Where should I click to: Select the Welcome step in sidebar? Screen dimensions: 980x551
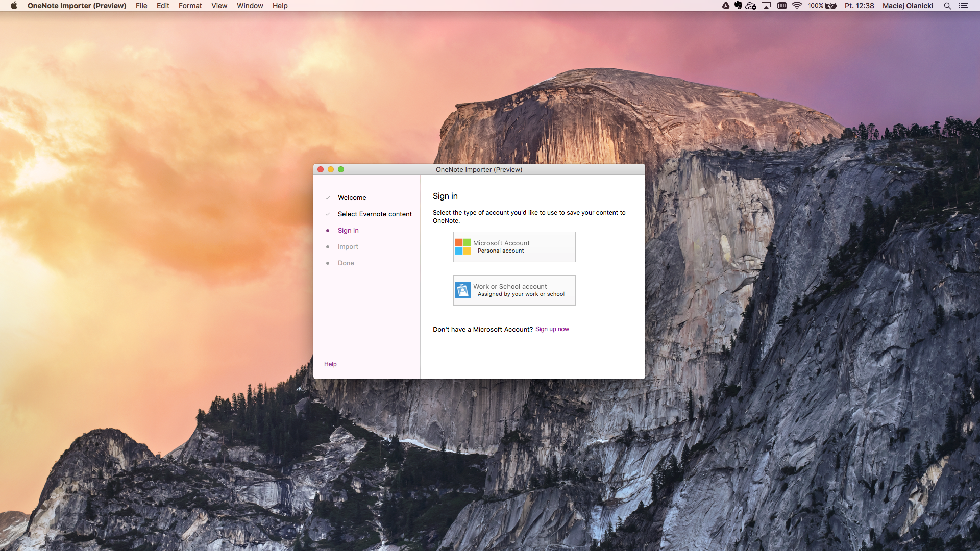click(x=352, y=198)
